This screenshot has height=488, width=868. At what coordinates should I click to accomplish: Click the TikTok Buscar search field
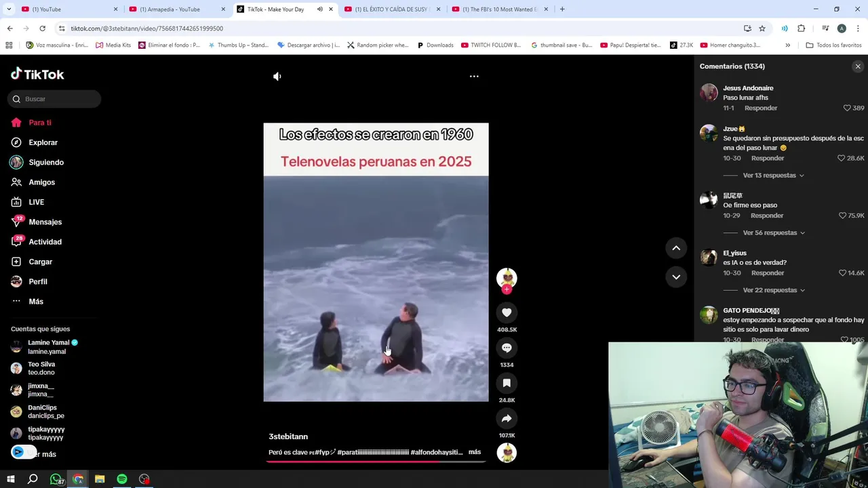(x=54, y=99)
